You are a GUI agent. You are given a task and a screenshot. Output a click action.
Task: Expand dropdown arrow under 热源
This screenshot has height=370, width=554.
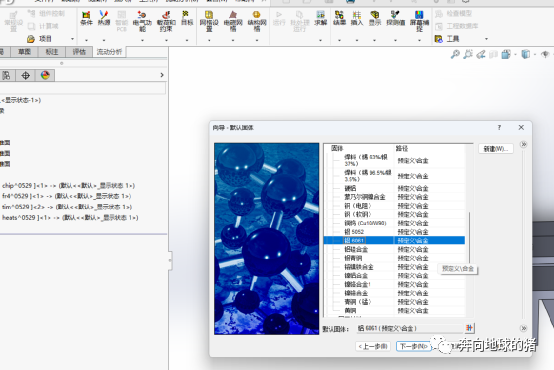[104, 40]
